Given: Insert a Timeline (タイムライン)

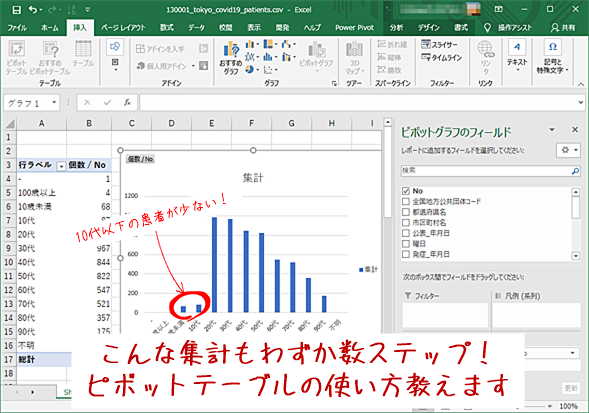Looking at the screenshot, I should [x=441, y=57].
